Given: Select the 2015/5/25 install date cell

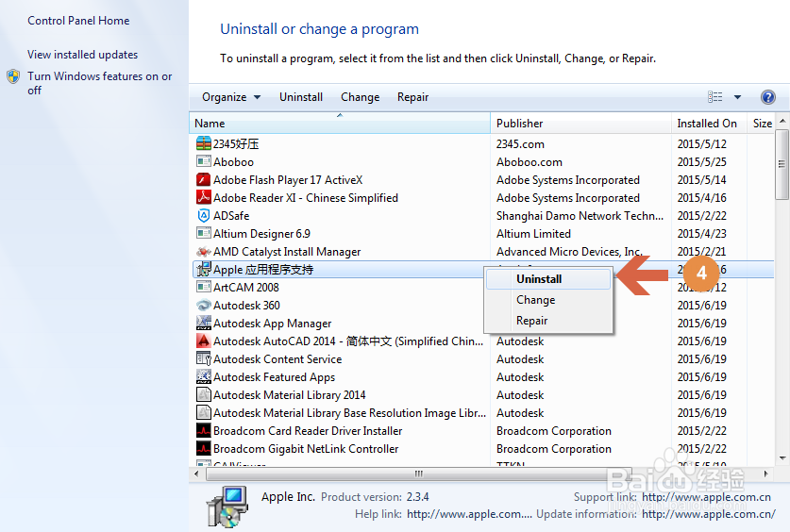Looking at the screenshot, I should (702, 162).
